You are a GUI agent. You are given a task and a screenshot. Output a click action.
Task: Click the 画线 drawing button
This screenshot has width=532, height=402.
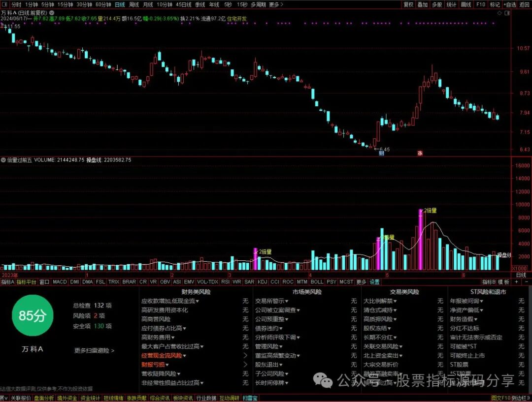(x=466, y=4)
